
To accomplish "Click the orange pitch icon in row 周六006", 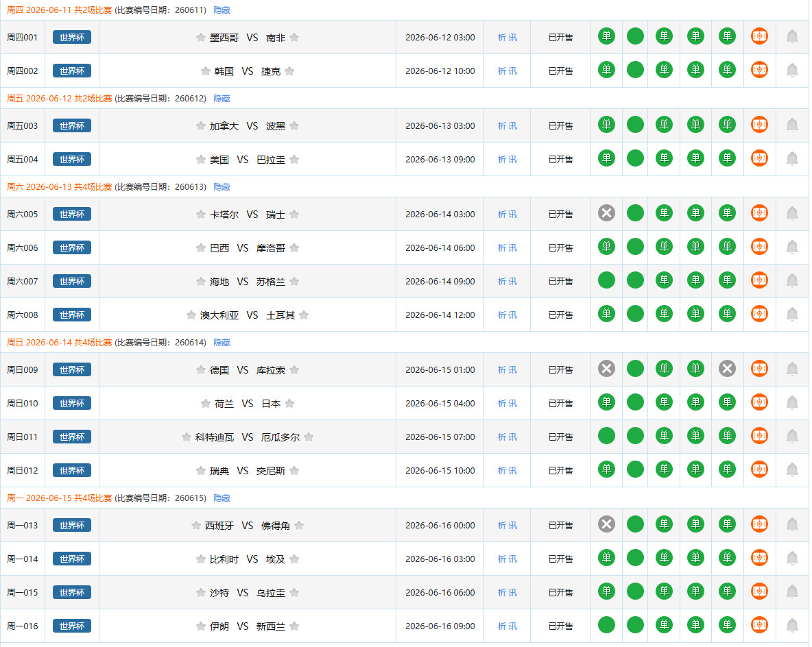I will pyautogui.click(x=759, y=247).
